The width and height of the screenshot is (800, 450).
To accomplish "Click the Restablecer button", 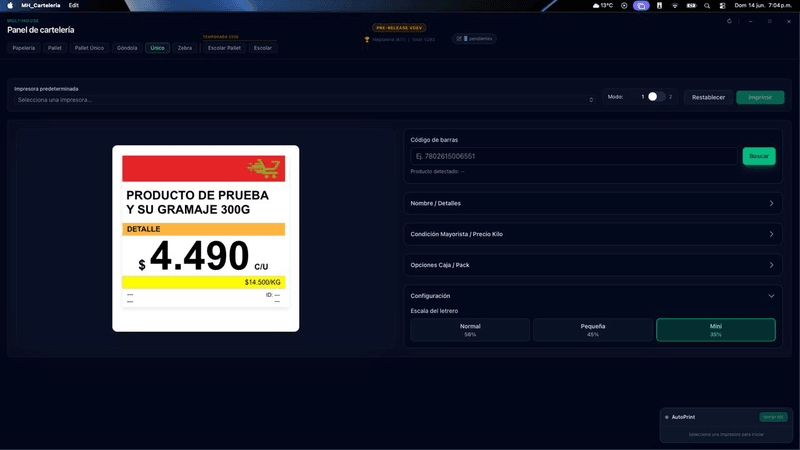I will click(708, 97).
